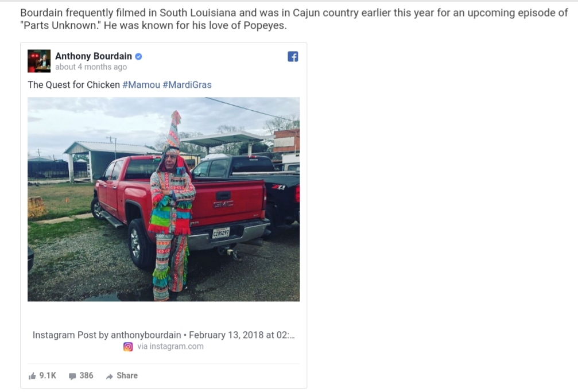Viewport: 578px width, 392px height.
Task: Click the Share button text
Action: [127, 375]
